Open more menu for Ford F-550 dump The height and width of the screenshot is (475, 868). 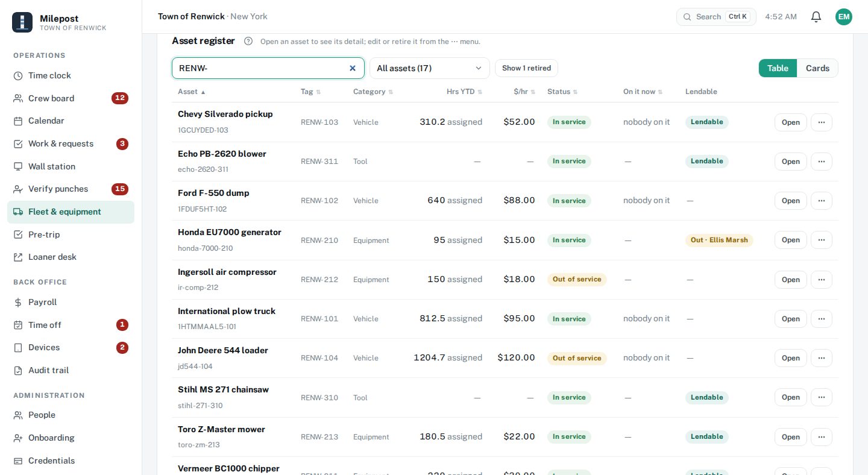[x=822, y=201]
